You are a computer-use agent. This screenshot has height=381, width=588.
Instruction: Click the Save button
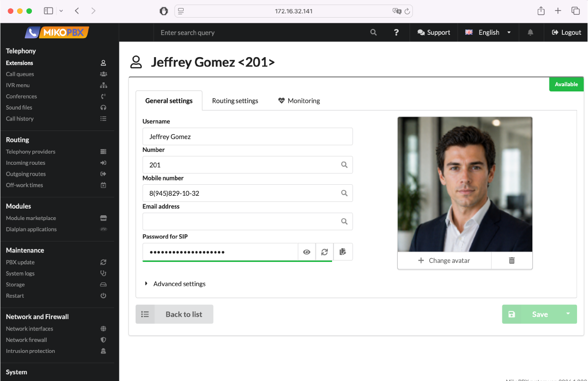pos(530,314)
